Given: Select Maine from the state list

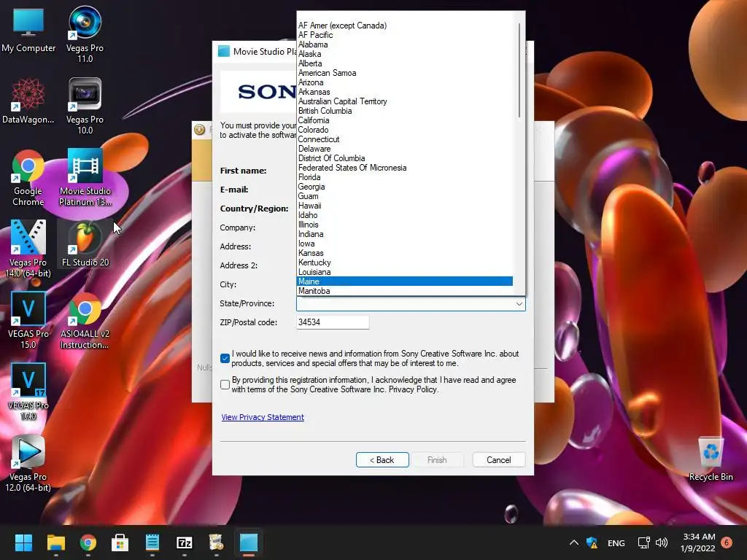Looking at the screenshot, I should coord(404,281).
